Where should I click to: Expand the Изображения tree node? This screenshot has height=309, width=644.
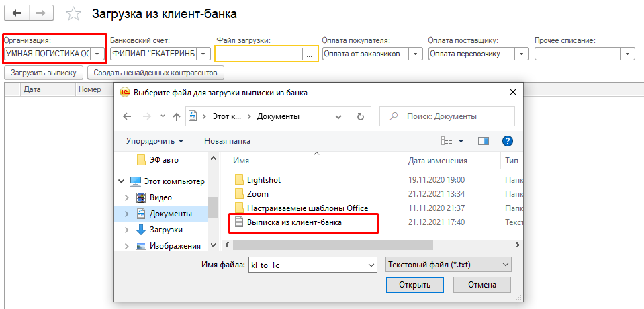[x=127, y=246]
